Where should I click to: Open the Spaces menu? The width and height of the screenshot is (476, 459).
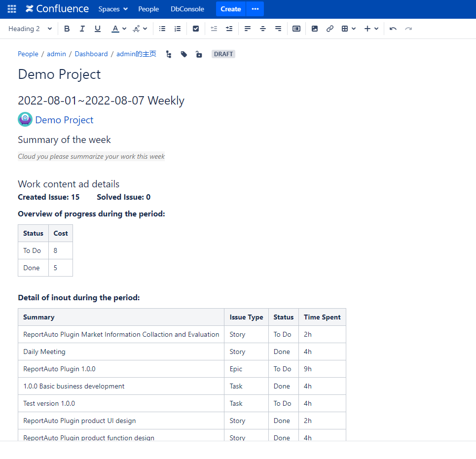(x=113, y=9)
